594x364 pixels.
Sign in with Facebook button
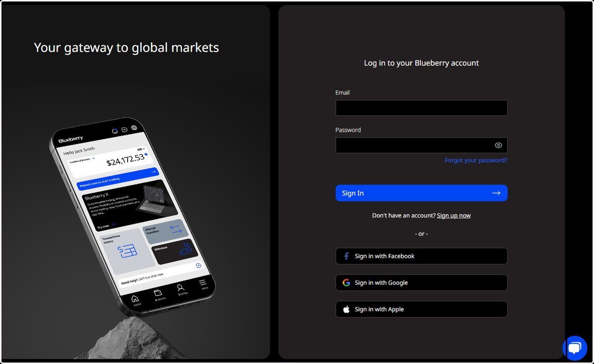tap(421, 256)
